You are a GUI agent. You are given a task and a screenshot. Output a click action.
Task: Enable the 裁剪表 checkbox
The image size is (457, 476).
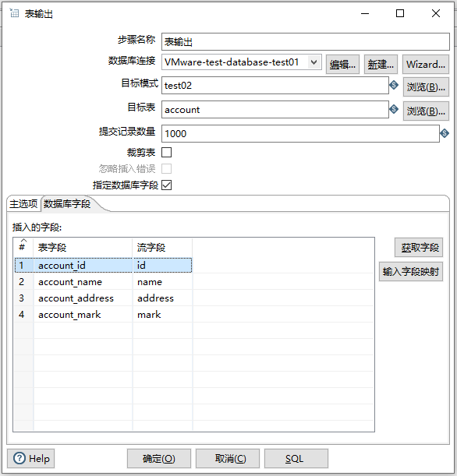point(167,152)
